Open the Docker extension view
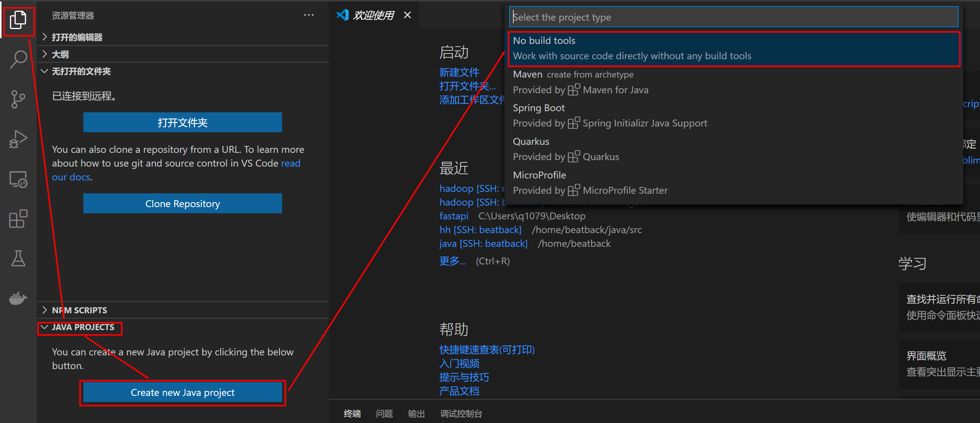Image resolution: width=980 pixels, height=423 pixels. click(x=18, y=298)
